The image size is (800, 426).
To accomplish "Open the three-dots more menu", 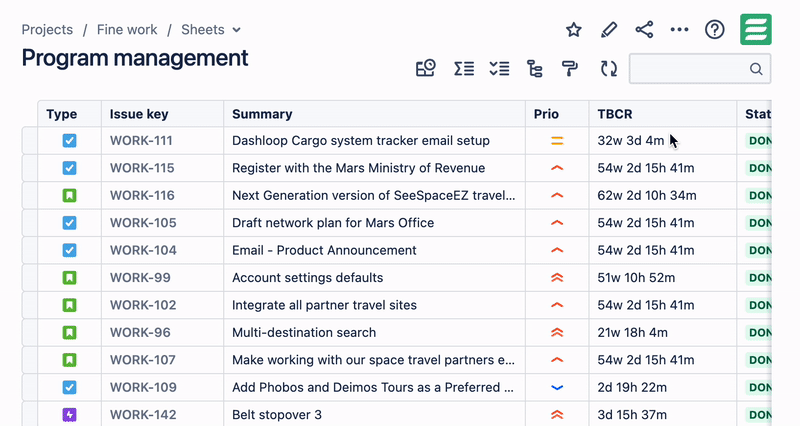I will tap(680, 30).
